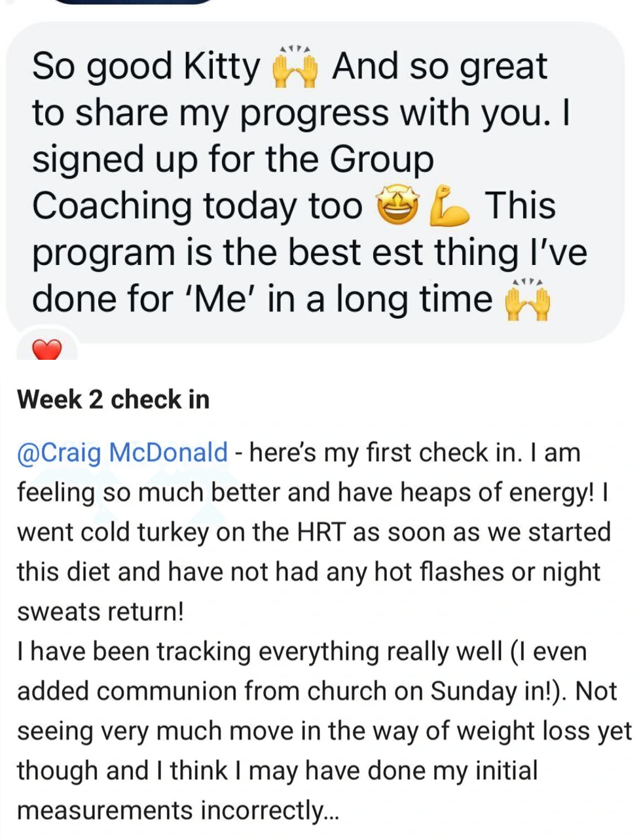The width and height of the screenshot is (639, 840).
Task: Expand truncated post via ellipsis after 'incorrectly'
Action: click(x=331, y=811)
